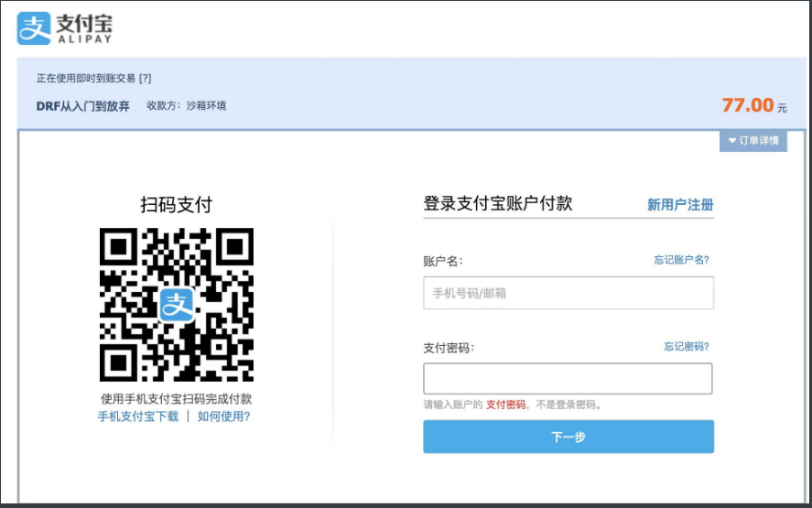Click the 77.00 元 amount text
The image size is (812, 508).
pyautogui.click(x=754, y=105)
